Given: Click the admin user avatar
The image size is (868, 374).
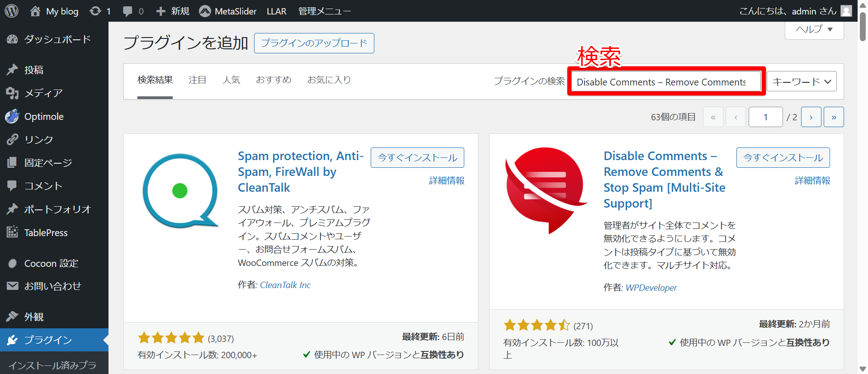Looking at the screenshot, I should point(846,11).
